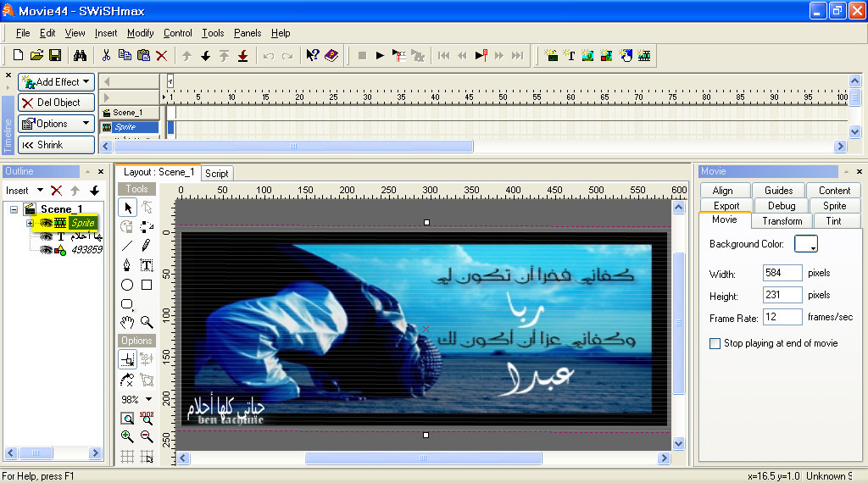Collapse the Scene_1 tree node
Image resolution: width=868 pixels, height=483 pixels.
(15, 209)
